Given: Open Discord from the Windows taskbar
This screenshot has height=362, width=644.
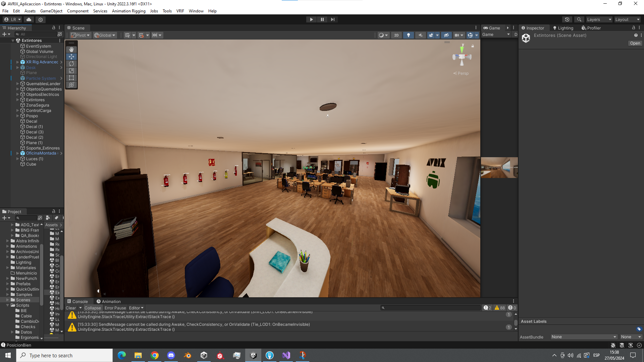Looking at the screenshot, I should (171, 355).
